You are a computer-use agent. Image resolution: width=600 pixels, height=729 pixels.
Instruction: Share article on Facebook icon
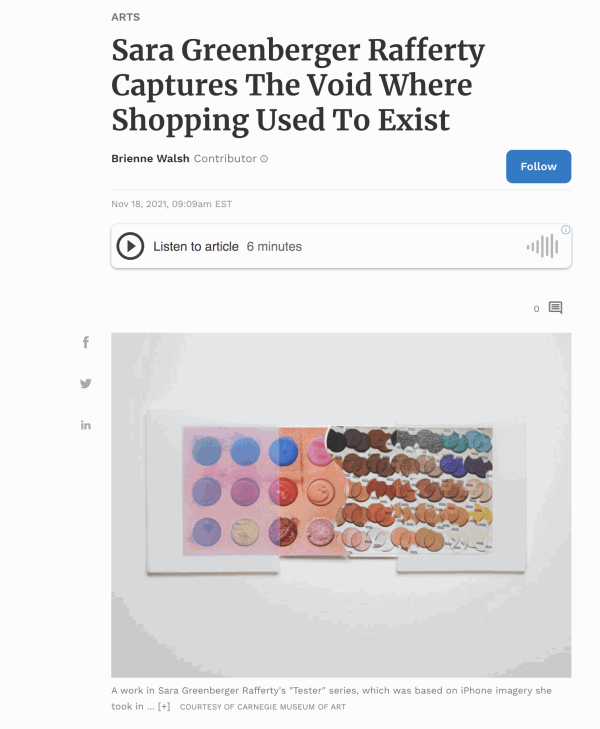[x=86, y=342]
